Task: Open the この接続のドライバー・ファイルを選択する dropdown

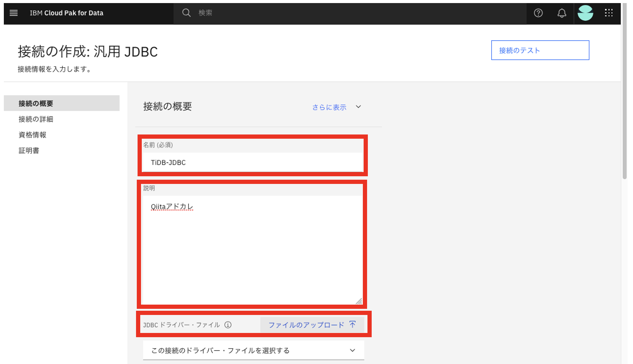Action: coord(253,350)
